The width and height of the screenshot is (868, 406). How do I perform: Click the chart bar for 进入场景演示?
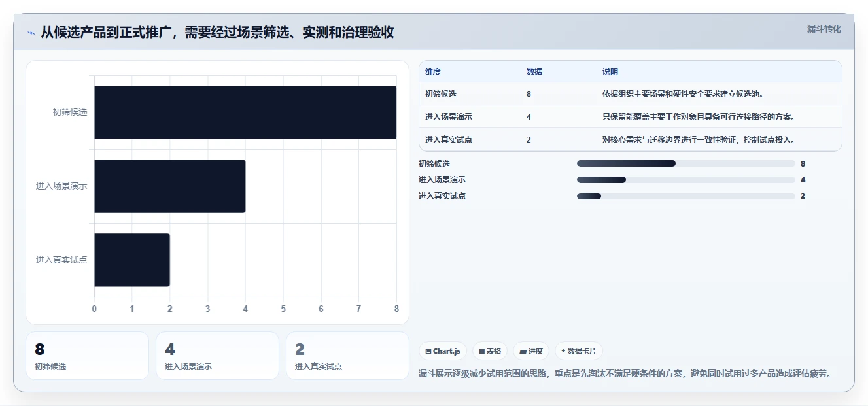click(170, 186)
